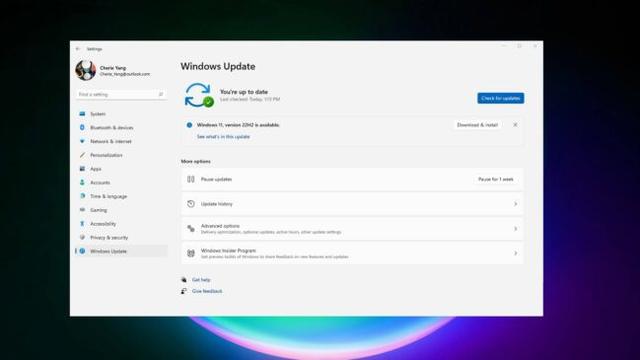Expand Update history chevron
Screen dimensions: 640x360
(x=516, y=204)
